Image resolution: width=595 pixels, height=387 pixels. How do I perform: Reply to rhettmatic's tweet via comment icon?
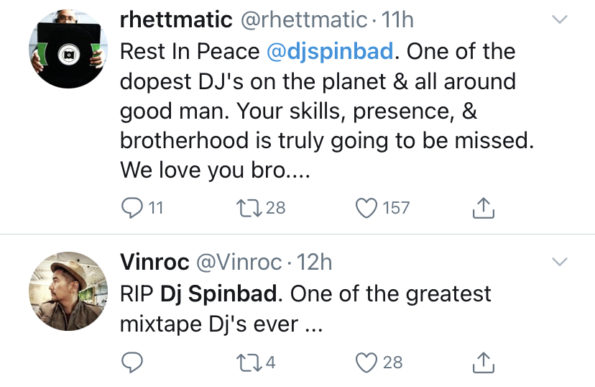point(132,208)
